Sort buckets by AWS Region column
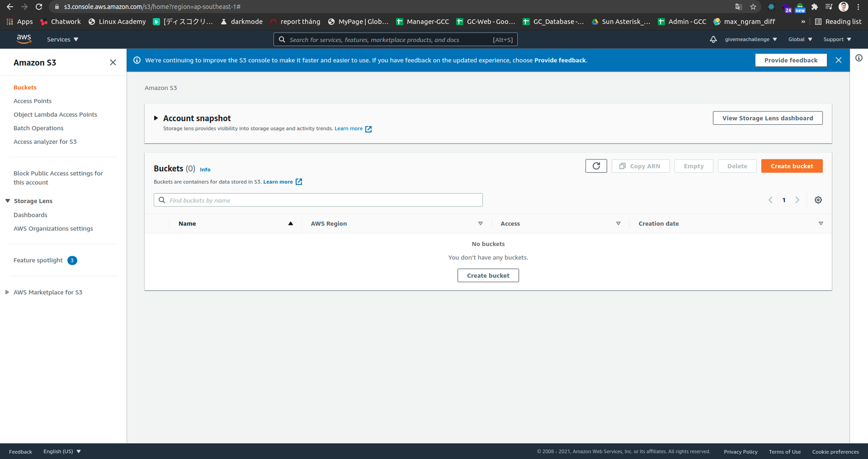868x459 pixels. (397, 224)
